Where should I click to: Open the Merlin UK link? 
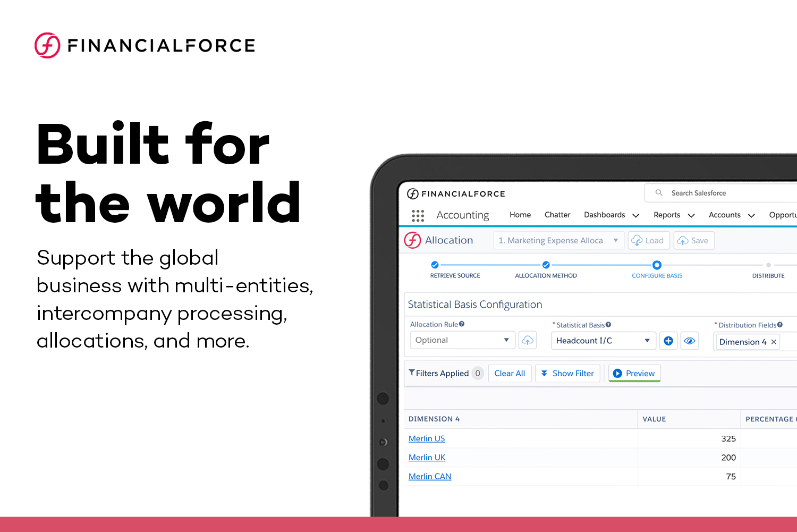coord(427,458)
